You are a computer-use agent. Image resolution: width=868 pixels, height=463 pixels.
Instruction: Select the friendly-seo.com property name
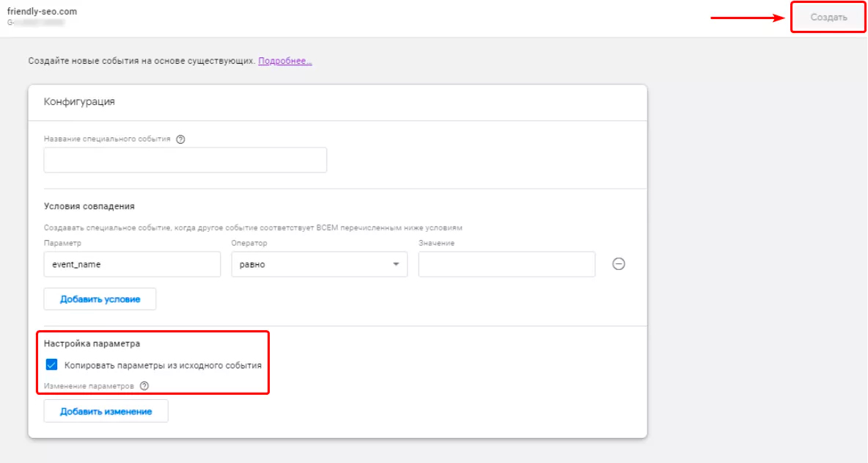tap(42, 12)
